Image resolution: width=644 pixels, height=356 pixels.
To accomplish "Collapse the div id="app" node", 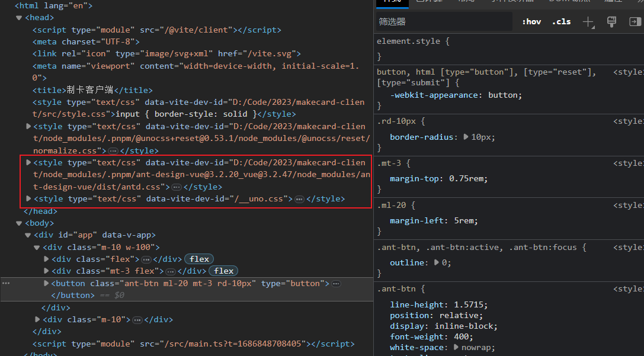I will (28, 235).
